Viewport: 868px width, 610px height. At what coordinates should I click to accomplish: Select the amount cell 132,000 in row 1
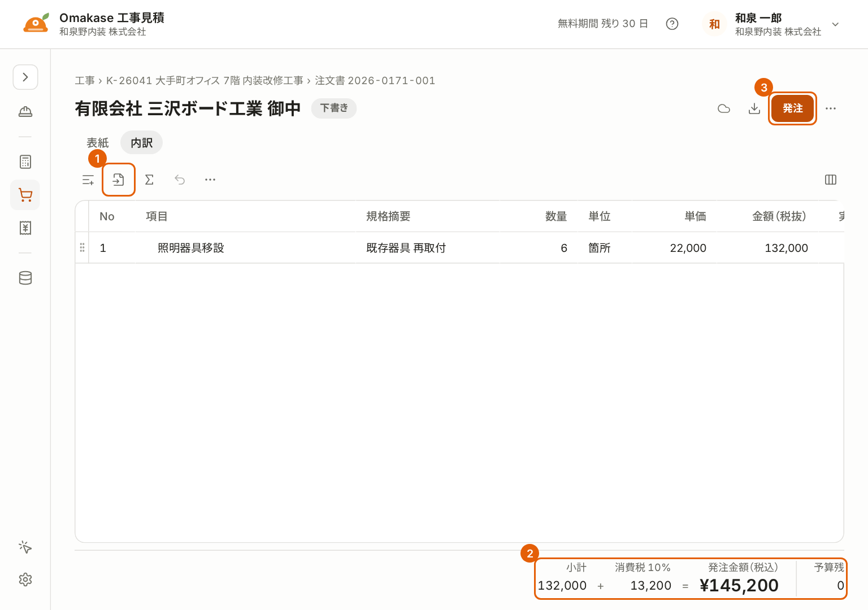click(x=767, y=248)
